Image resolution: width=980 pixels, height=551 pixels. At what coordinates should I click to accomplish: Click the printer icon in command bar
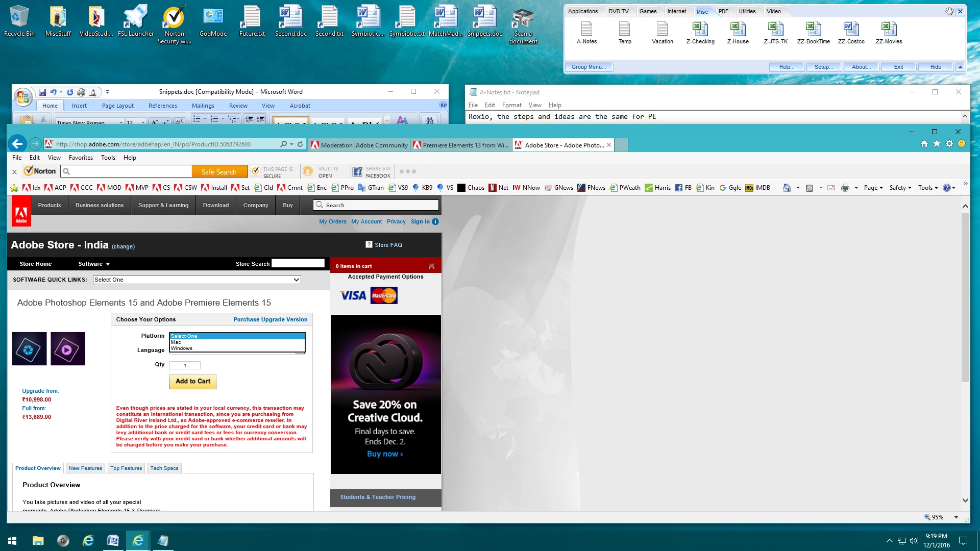(x=845, y=188)
